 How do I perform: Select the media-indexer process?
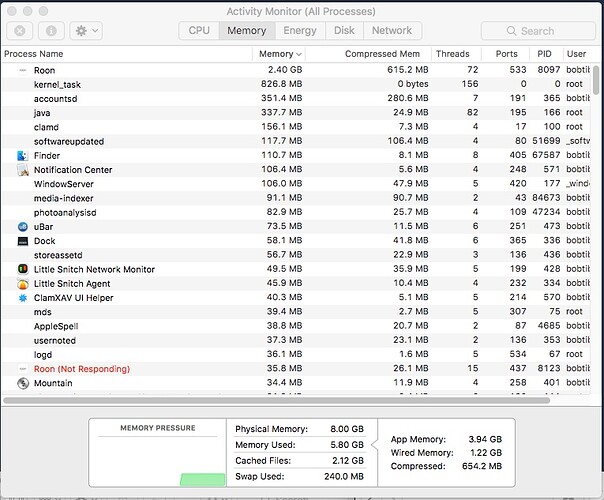tap(296, 198)
